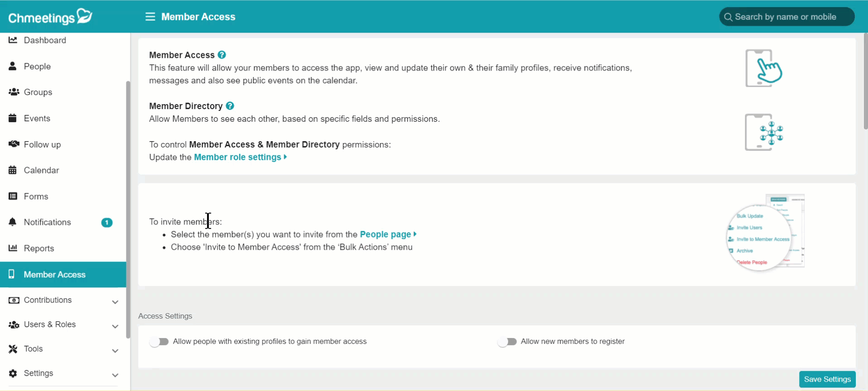868x391 pixels.
Task: Click the Settings gear icon
Action: coord(13,373)
